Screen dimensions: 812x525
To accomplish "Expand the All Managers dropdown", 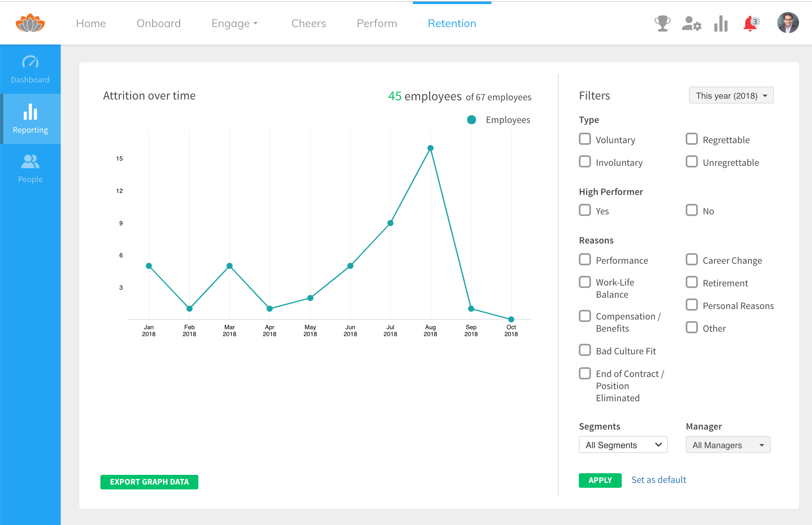I will [x=728, y=445].
